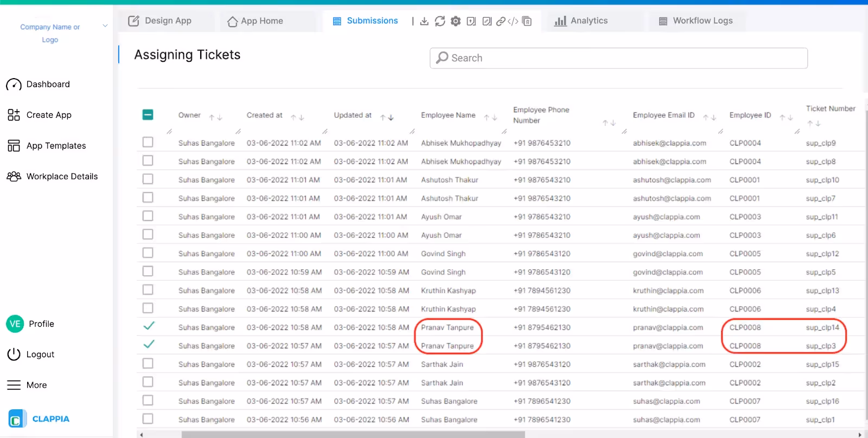
Task: Open Dashboard in the sidebar
Action: [38, 84]
